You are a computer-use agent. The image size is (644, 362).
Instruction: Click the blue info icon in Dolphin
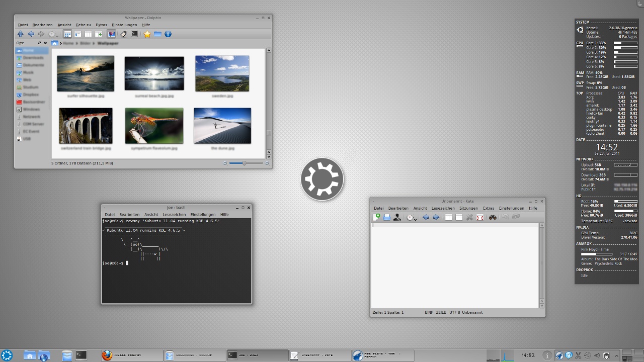(x=168, y=34)
